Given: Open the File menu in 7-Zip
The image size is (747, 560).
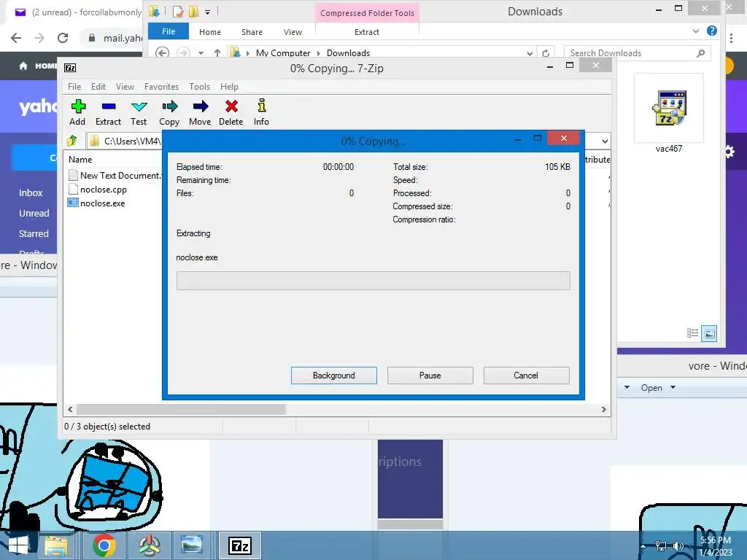Looking at the screenshot, I should click(74, 87).
